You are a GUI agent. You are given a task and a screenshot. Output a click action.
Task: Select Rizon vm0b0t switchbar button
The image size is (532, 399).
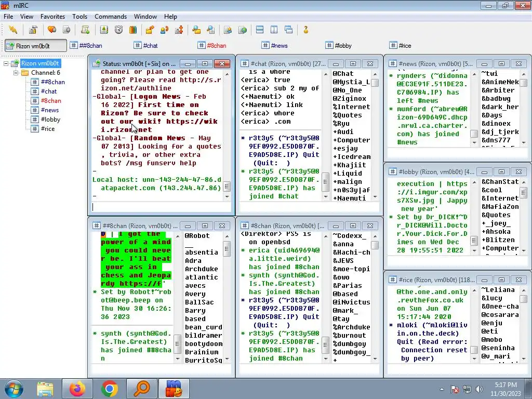[x=36, y=46]
